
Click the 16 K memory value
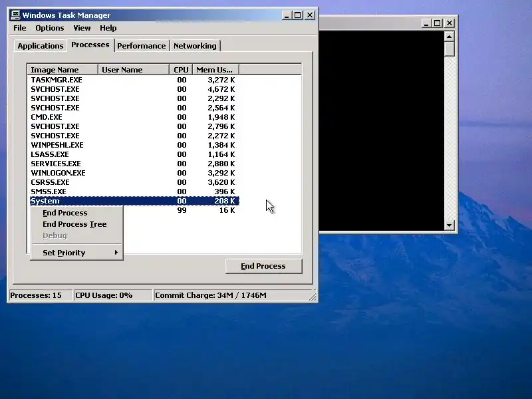tap(227, 210)
